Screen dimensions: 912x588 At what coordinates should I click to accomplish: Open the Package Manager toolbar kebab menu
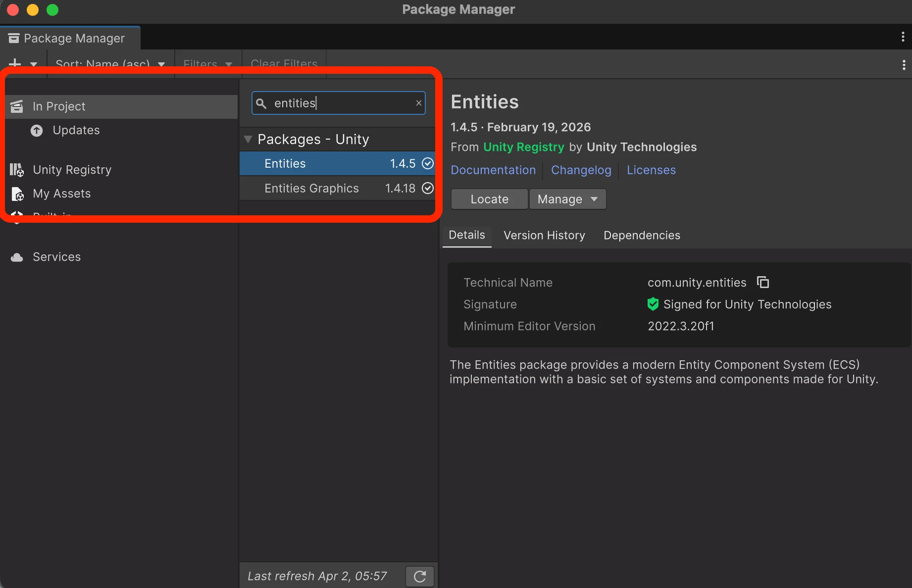pyautogui.click(x=904, y=65)
